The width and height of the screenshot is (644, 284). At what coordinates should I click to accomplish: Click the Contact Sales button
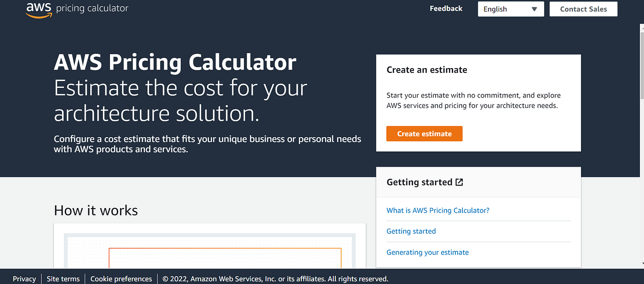tap(583, 9)
